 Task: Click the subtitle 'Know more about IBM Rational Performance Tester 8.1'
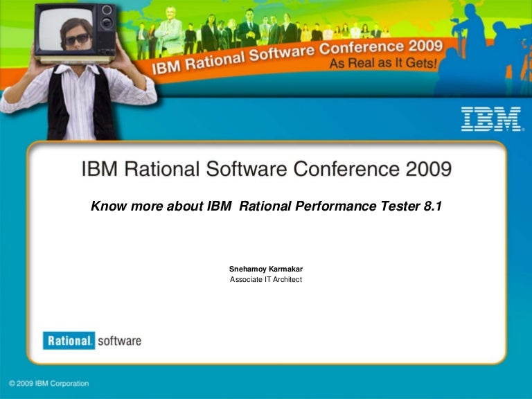coord(266,206)
